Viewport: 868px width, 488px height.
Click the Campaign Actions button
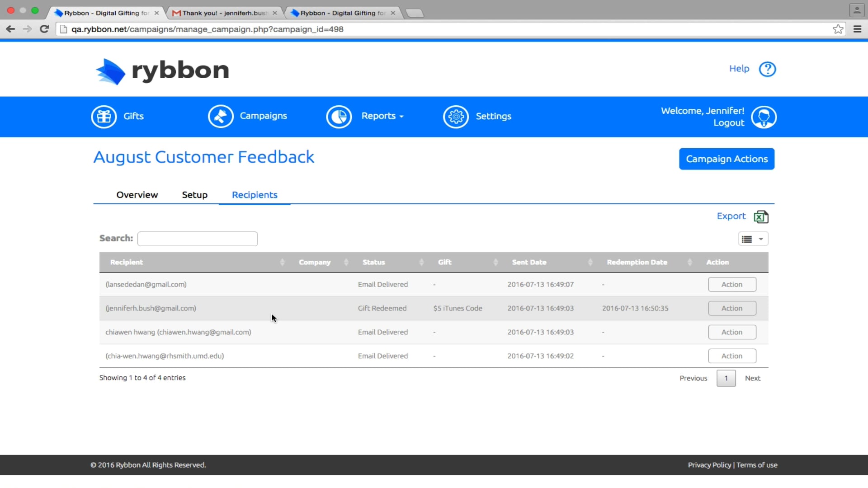coord(726,159)
